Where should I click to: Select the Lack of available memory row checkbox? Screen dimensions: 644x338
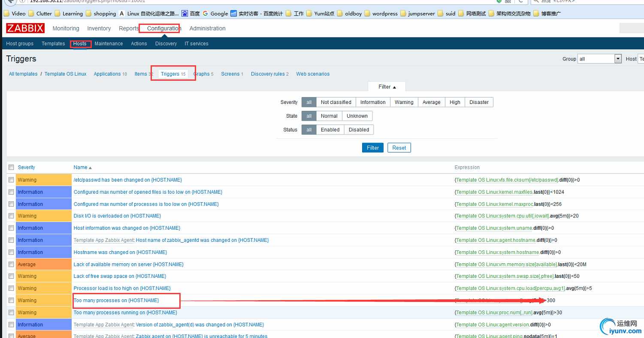click(x=11, y=265)
